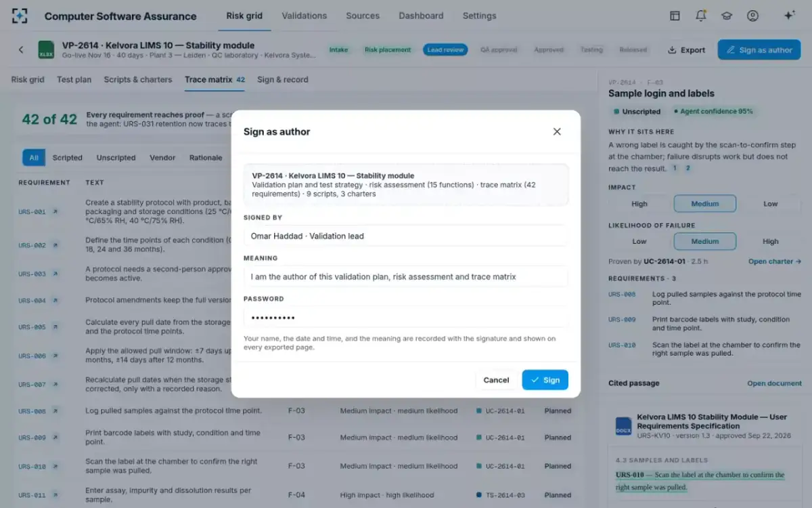This screenshot has width=812, height=508.
Task: Set Likelihood of failure to Low
Action: 639,241
